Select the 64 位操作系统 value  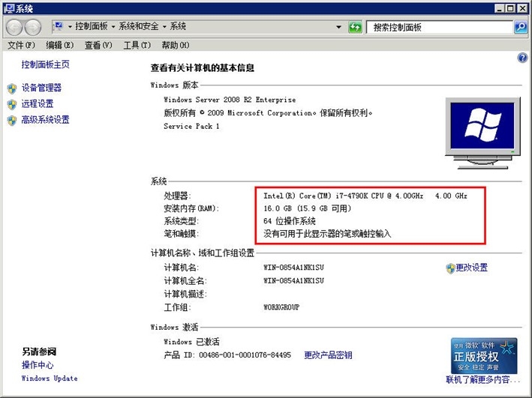tap(290, 221)
